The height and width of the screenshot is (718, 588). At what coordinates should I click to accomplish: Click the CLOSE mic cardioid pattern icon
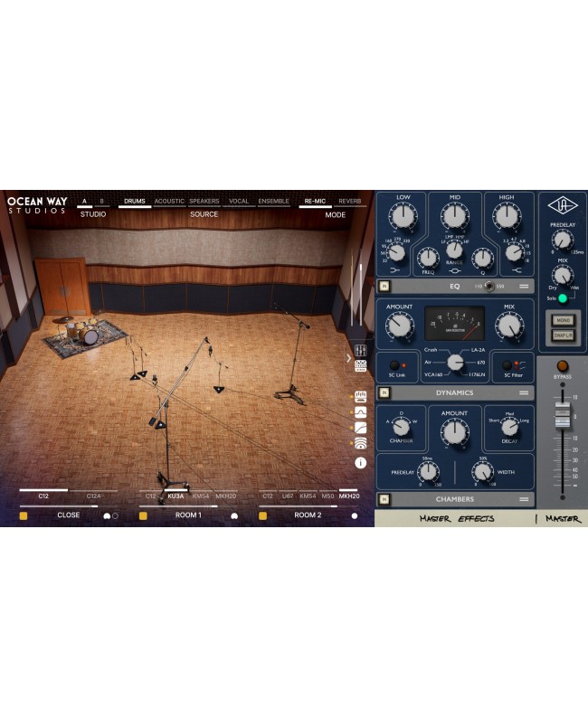pos(107,516)
